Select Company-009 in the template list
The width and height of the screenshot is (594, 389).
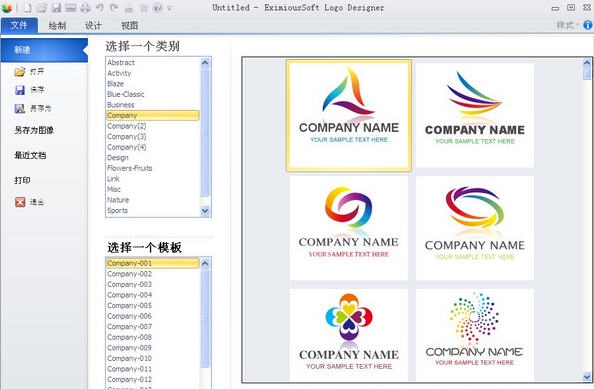click(x=153, y=348)
